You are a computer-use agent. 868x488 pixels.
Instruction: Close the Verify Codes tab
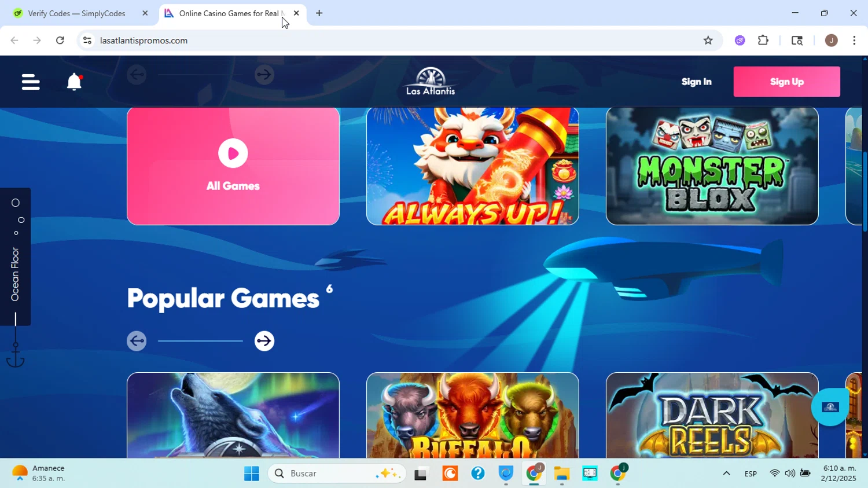pyautogui.click(x=145, y=13)
